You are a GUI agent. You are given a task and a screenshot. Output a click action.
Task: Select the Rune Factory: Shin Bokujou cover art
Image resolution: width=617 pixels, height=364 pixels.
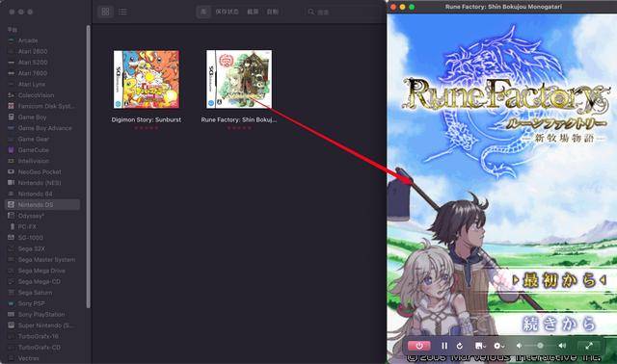click(x=239, y=79)
